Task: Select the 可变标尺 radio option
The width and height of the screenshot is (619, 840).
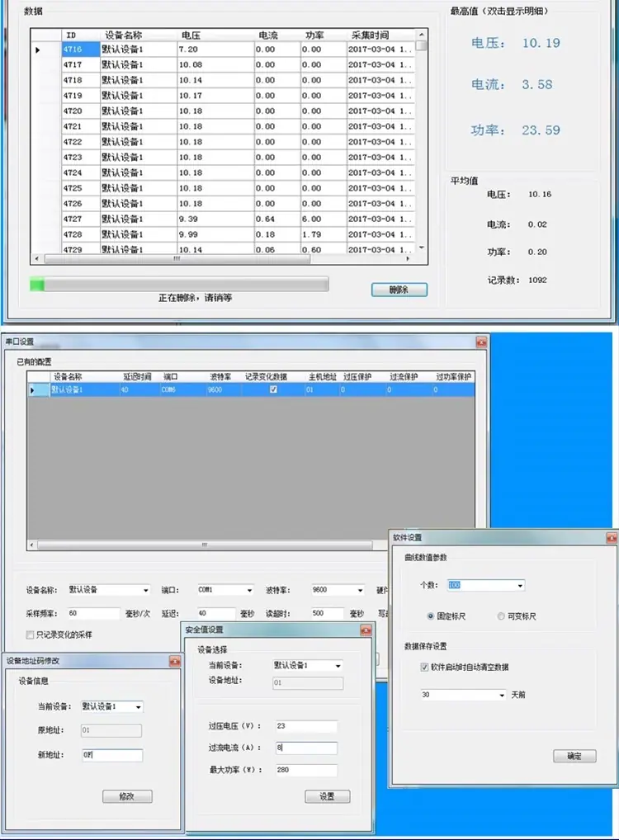Action: coord(500,616)
